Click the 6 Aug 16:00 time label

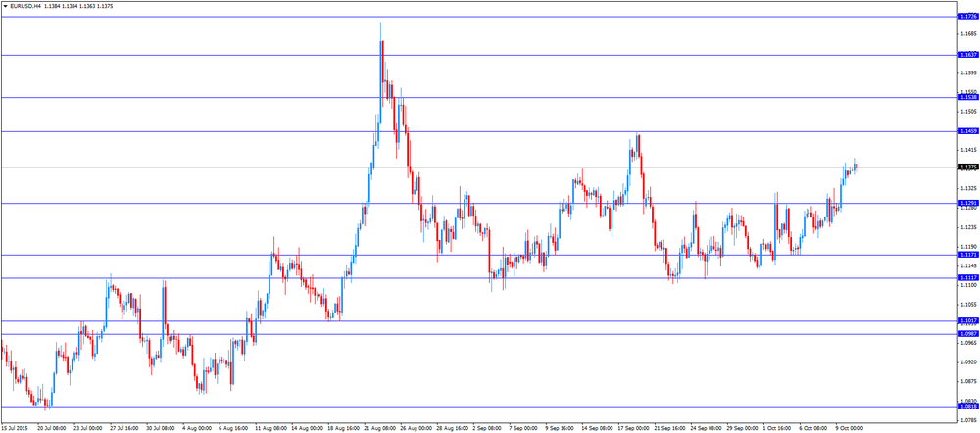click(x=233, y=429)
